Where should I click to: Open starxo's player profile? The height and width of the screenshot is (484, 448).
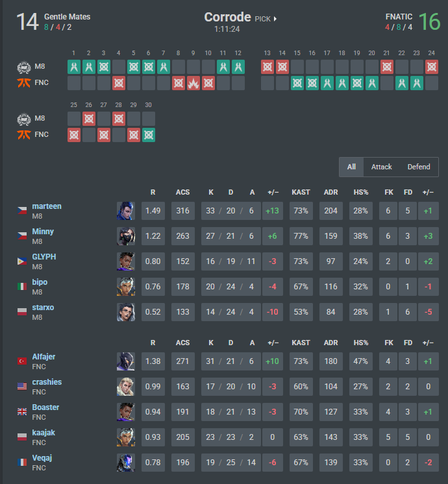[x=44, y=308]
